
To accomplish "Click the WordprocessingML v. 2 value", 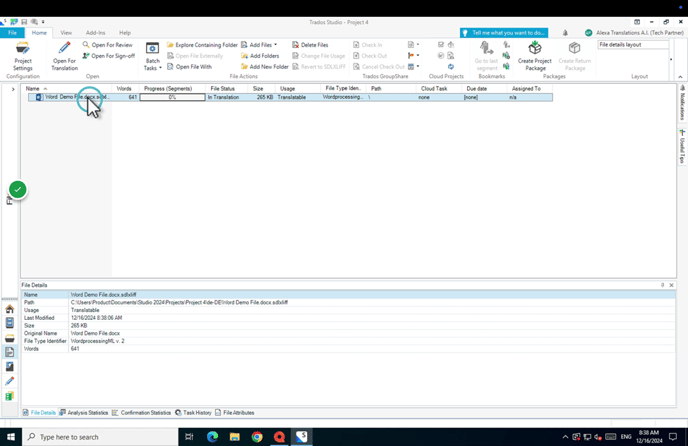I will (x=97, y=341).
